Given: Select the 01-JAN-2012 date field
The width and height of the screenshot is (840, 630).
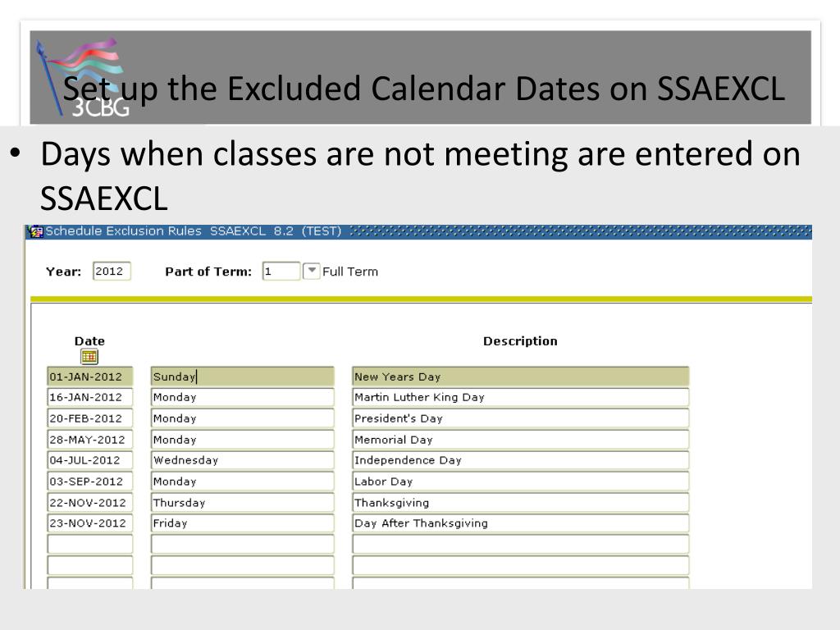Looking at the screenshot, I should tap(90, 377).
